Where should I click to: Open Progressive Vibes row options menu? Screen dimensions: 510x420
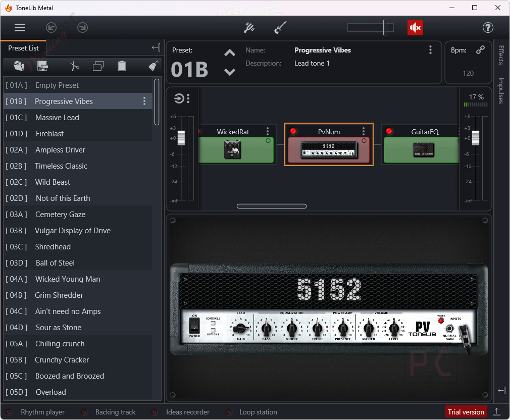[144, 101]
